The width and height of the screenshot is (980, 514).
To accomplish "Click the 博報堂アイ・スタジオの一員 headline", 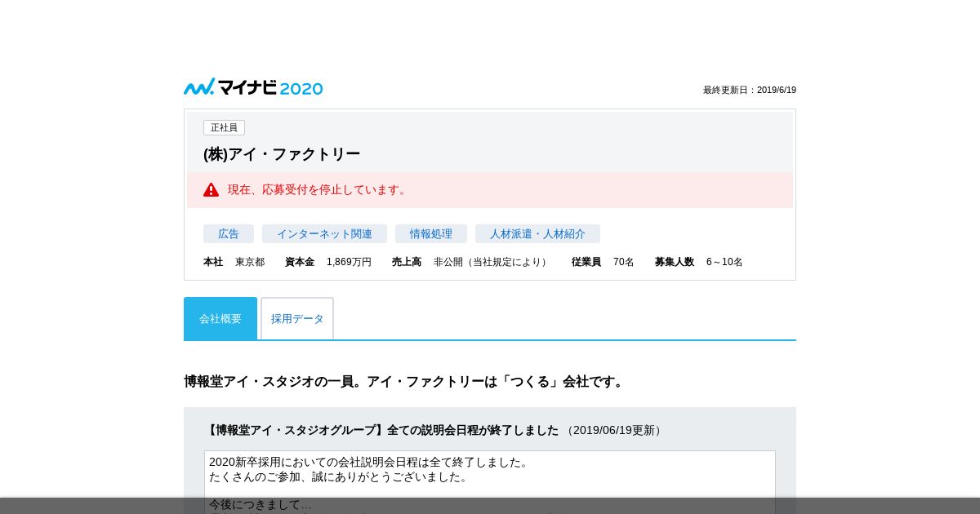I will point(405,381).
